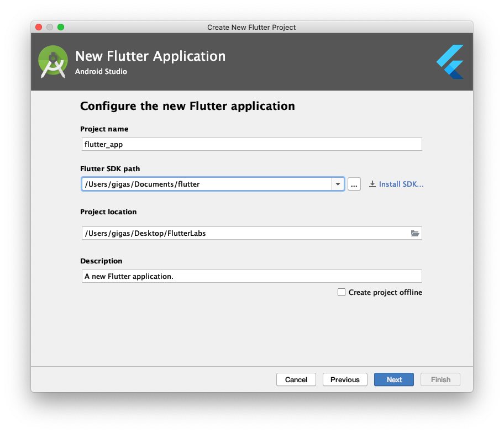Screen dimensions: 504x433
Task: Go back with the Previous button
Action: pos(345,379)
